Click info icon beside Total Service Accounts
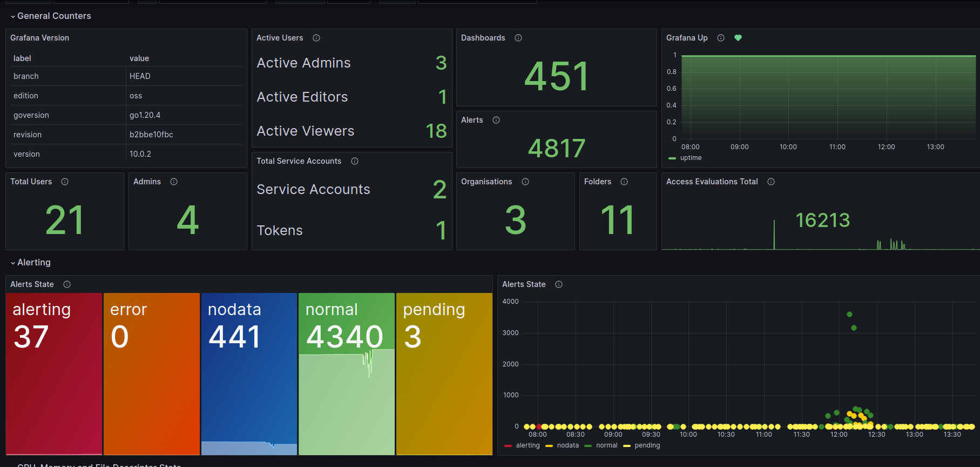The image size is (980, 467). coord(355,161)
